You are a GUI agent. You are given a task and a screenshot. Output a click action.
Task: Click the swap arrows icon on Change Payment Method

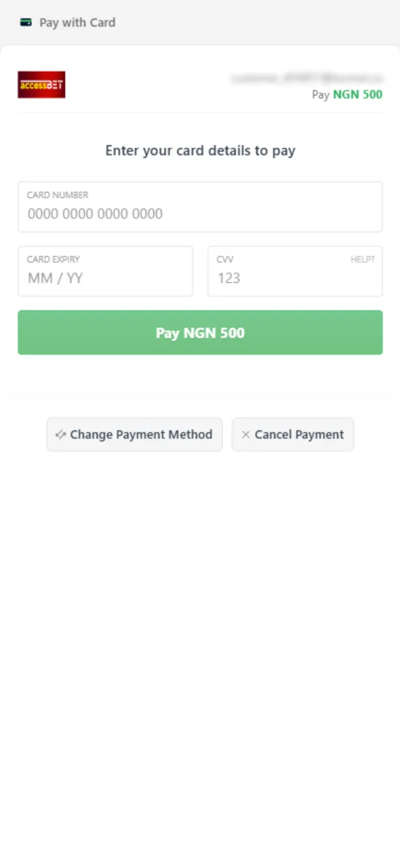60,435
